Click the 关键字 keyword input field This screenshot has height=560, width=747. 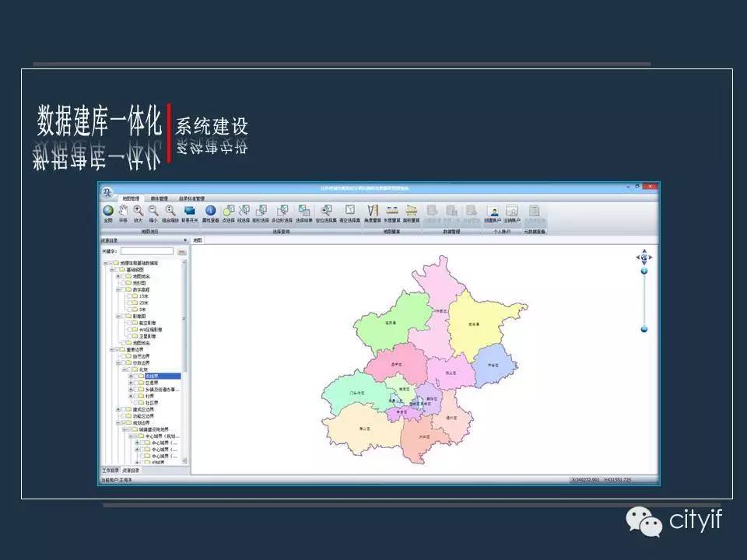click(x=146, y=251)
